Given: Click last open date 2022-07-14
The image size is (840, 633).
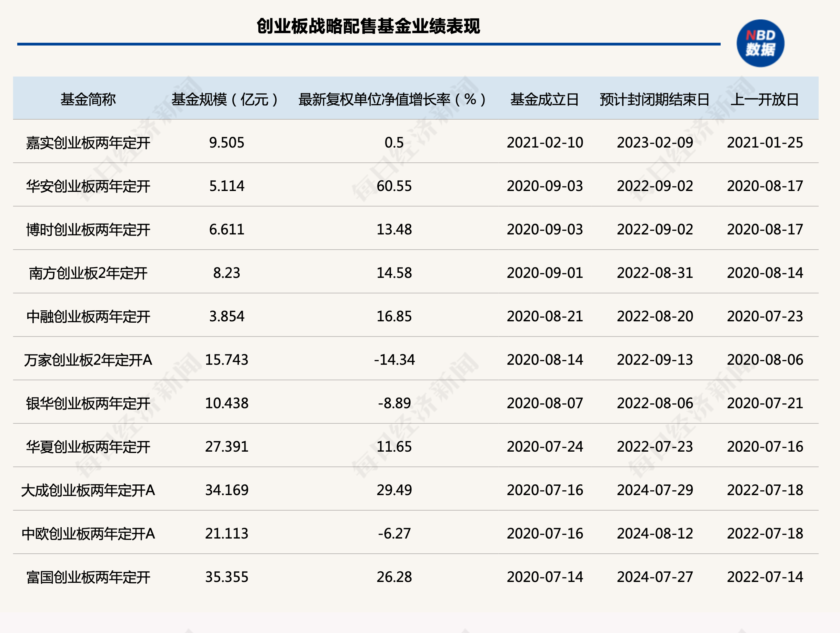Looking at the screenshot, I should click(765, 577).
